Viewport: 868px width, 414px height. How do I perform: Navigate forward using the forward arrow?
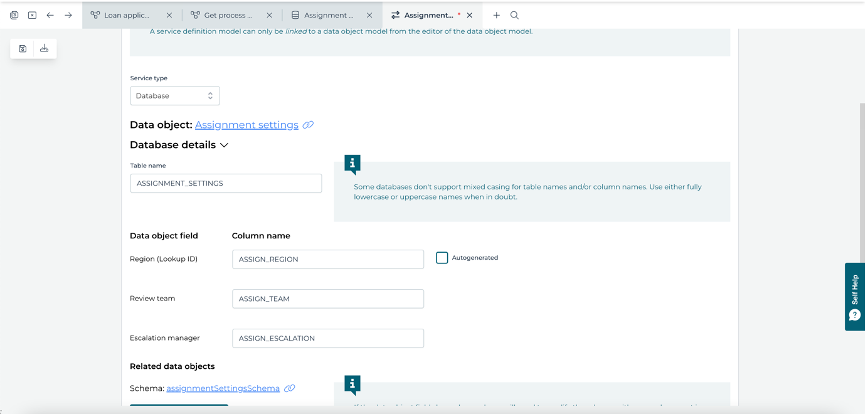pos(68,14)
